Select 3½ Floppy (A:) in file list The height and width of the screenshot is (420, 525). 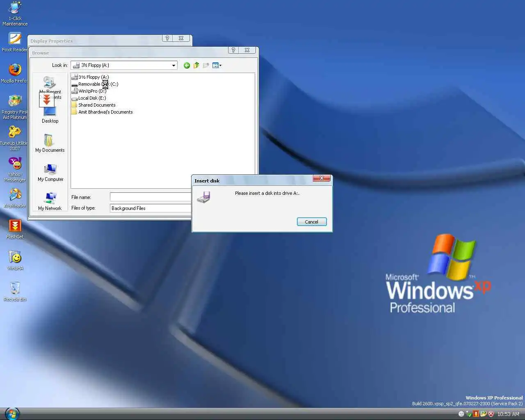tap(90, 77)
